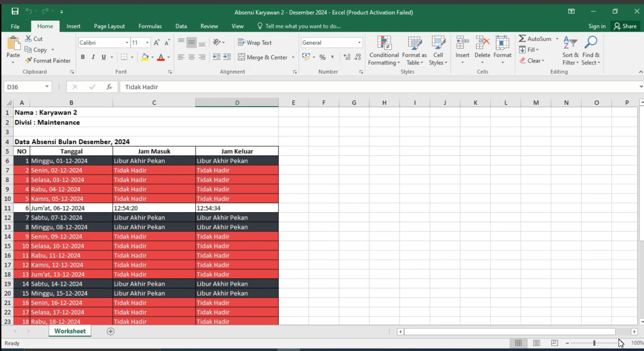Click the Increase Decimal icon
The width and height of the screenshot is (644, 351).
pyautogui.click(x=347, y=57)
